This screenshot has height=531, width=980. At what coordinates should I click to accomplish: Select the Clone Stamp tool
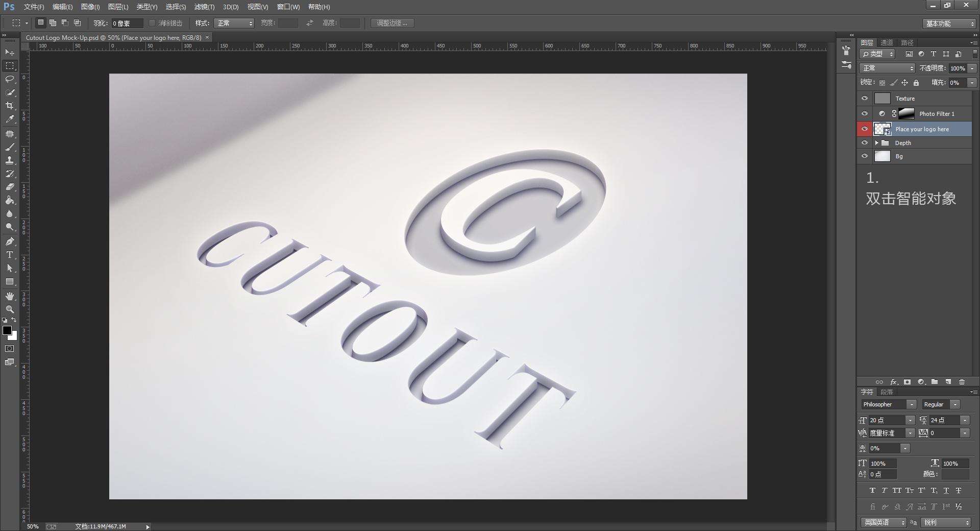pos(10,160)
